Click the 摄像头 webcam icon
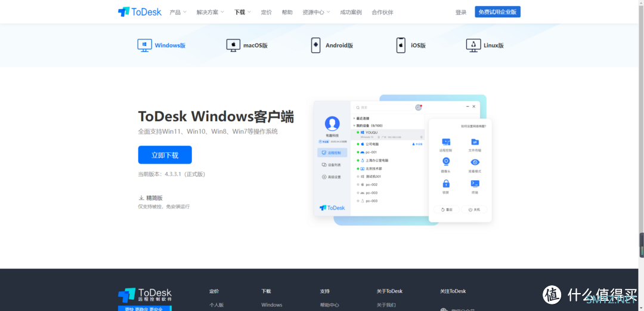 click(446, 162)
